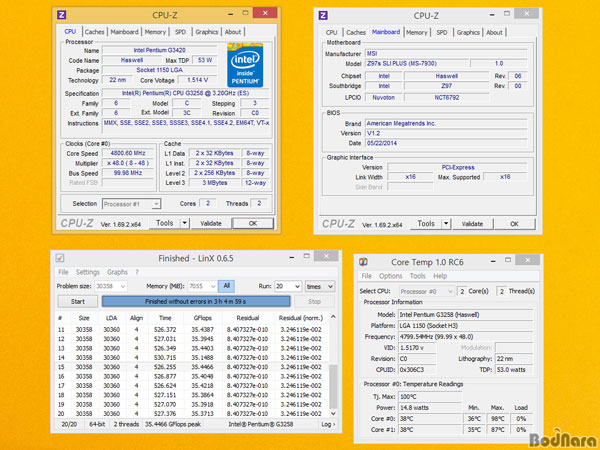Click 35.4466 GFlops peak in status bar
The height and width of the screenshot is (450, 600).
pos(173,424)
